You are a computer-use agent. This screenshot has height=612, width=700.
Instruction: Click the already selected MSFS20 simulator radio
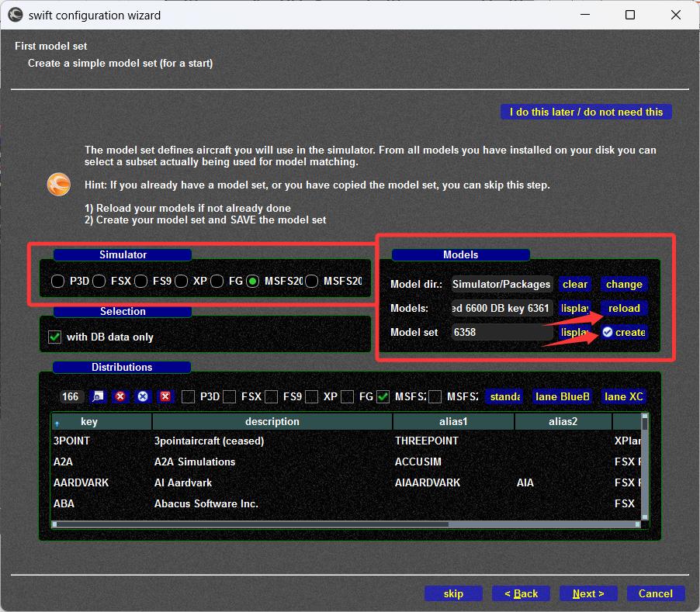(253, 281)
